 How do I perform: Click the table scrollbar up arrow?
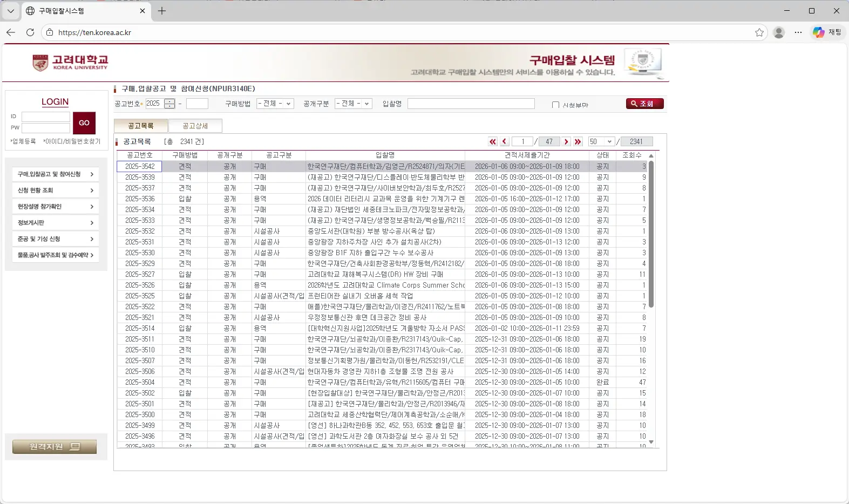pos(651,155)
